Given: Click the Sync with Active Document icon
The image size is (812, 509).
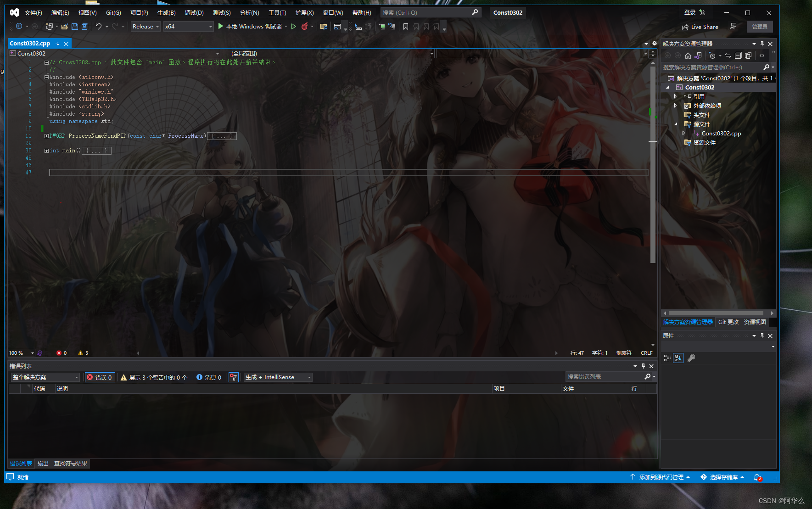Looking at the screenshot, I should [x=728, y=56].
